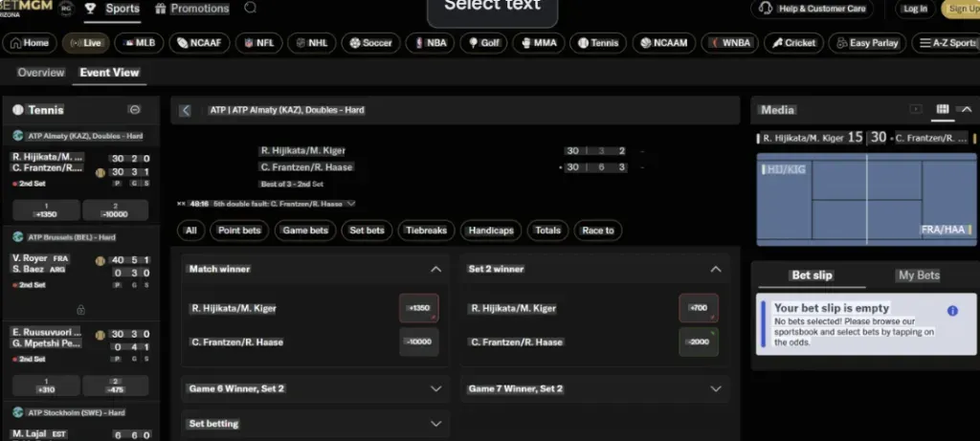Select sidebar odds 1 +310
The width and height of the screenshot is (980, 441).
click(x=46, y=386)
